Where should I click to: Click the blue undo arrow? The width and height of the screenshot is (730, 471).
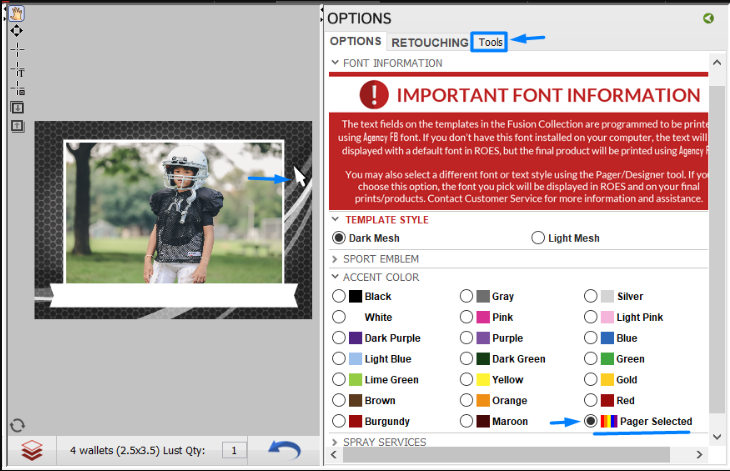point(284,450)
